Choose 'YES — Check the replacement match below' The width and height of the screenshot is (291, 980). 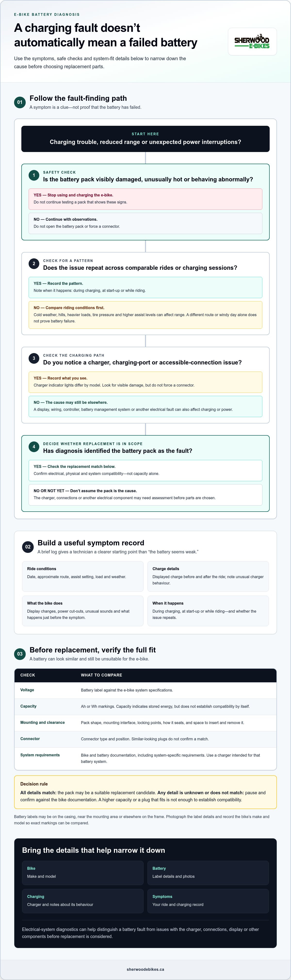[x=145, y=471]
